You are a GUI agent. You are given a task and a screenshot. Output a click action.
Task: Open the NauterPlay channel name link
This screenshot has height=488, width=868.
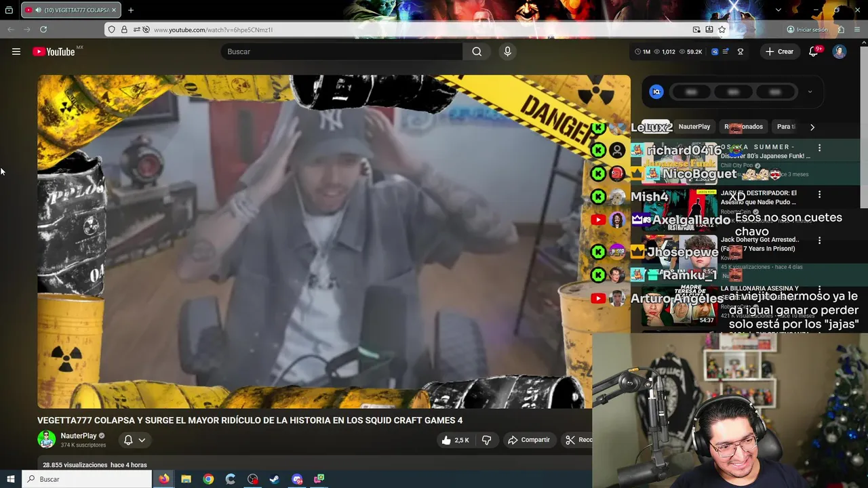(x=79, y=436)
